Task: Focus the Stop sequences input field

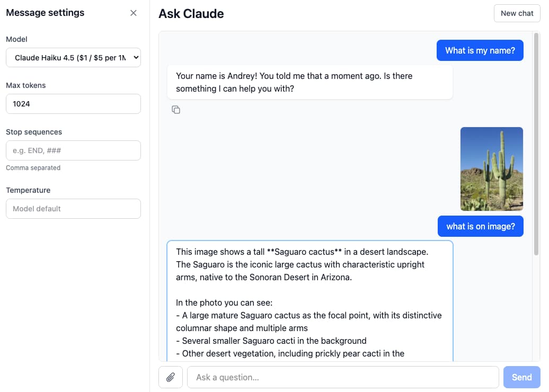Action: (73, 150)
